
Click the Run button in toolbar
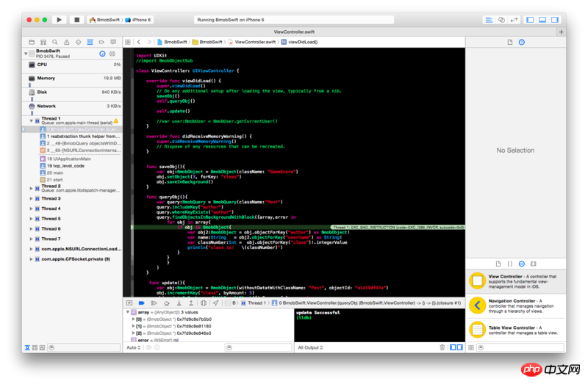point(60,20)
